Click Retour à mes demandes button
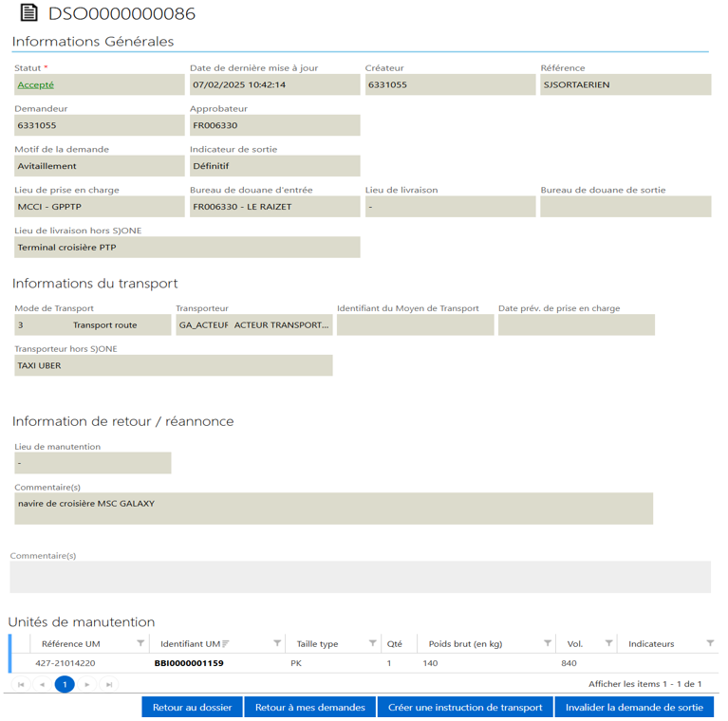Image resolution: width=728 pixels, height=721 pixels. coord(309,707)
